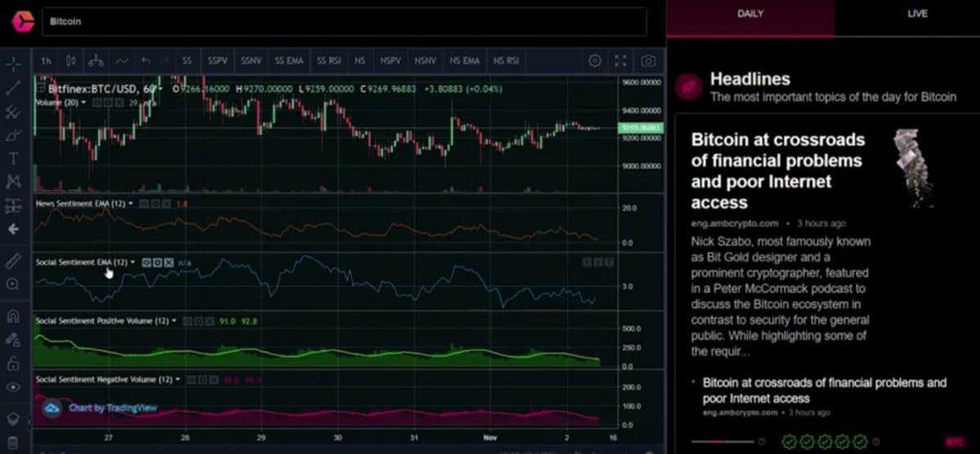Toggle magnet mode in drawing toolbar

click(13, 315)
